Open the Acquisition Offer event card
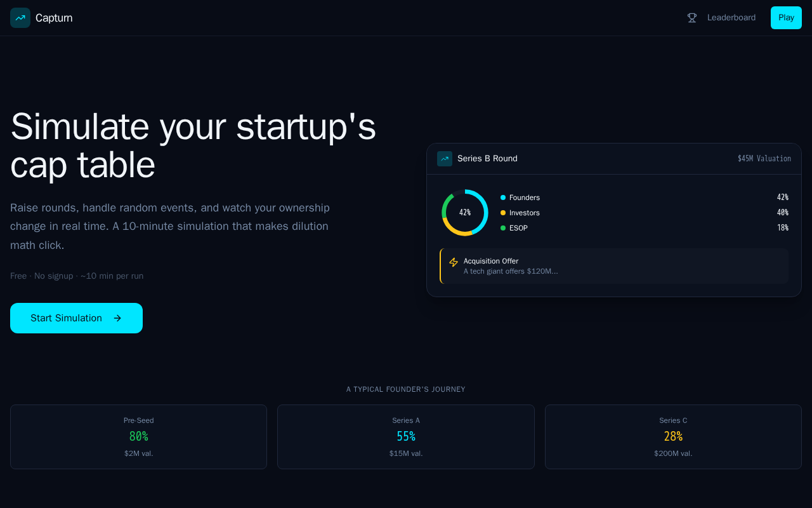Viewport: 812px width, 508px height. coord(614,266)
